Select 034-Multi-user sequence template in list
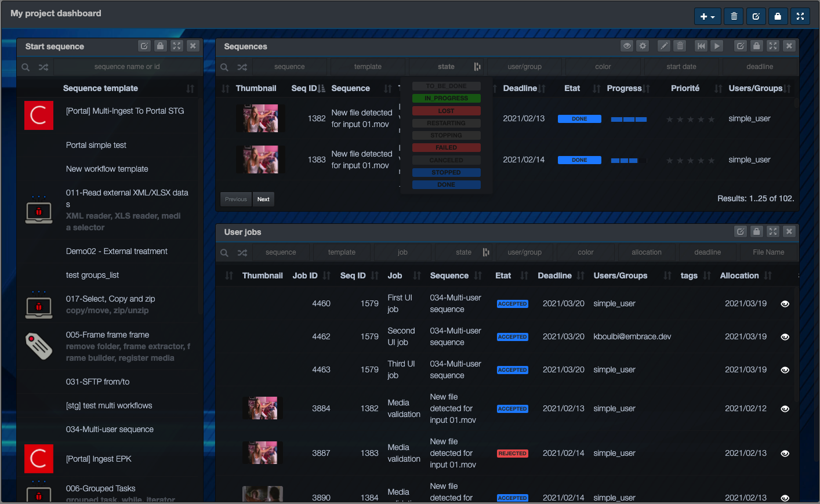 click(110, 429)
